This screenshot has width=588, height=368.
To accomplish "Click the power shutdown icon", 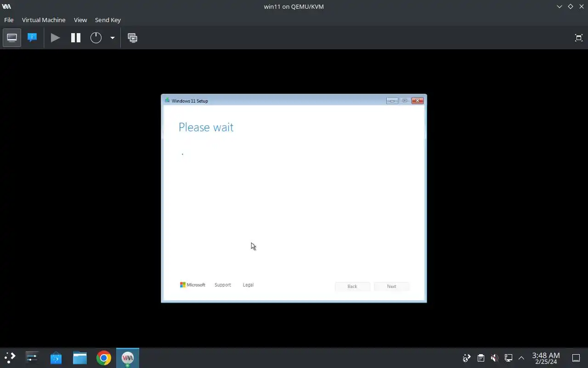I will (x=96, y=38).
